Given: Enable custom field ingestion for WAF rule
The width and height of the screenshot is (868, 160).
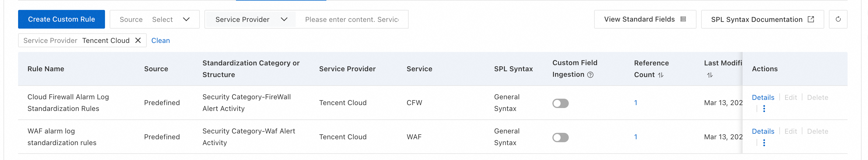Looking at the screenshot, I should 560,138.
